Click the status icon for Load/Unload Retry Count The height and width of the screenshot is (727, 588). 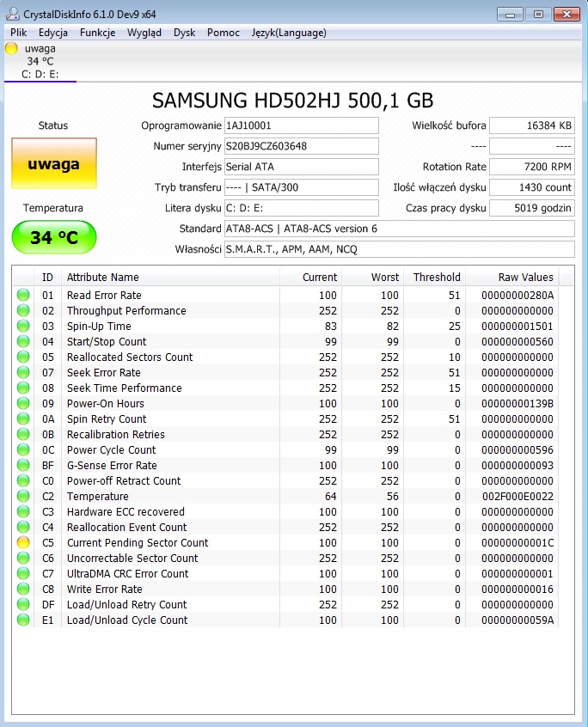(x=23, y=604)
